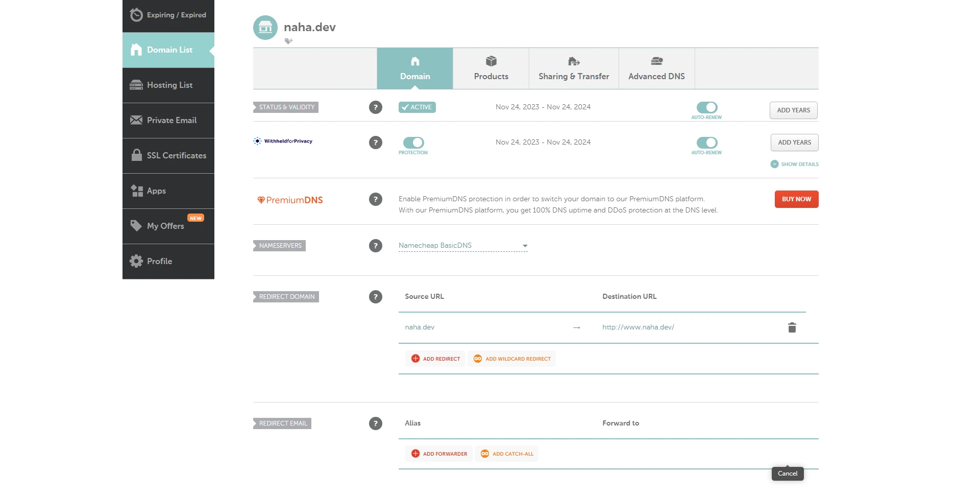Toggle auto-renew for WithheldForPrivacy

click(x=707, y=143)
